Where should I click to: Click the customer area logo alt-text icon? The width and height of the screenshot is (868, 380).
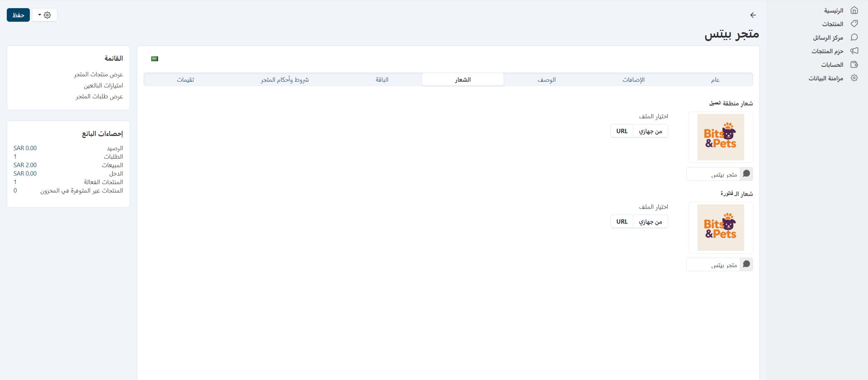[x=746, y=174]
